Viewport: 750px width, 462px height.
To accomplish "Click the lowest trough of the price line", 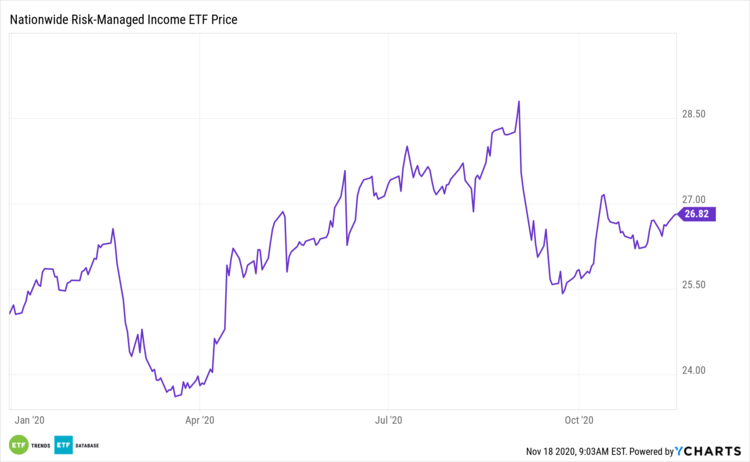I will (175, 396).
